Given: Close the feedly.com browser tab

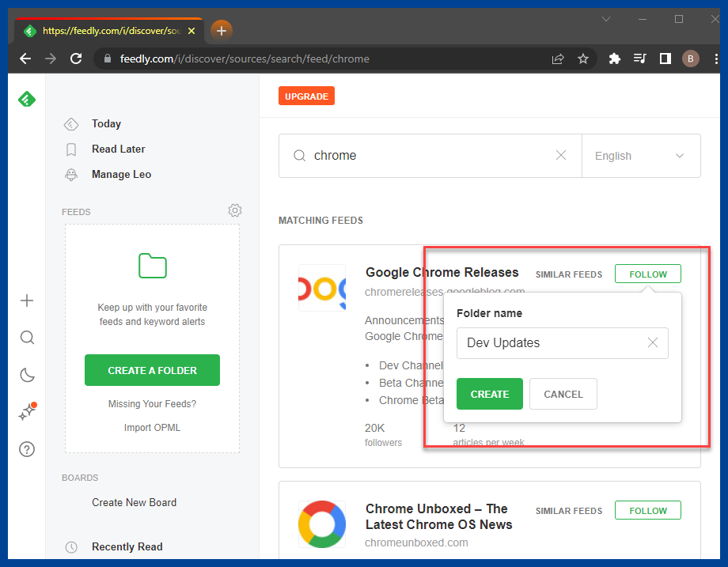Looking at the screenshot, I should point(191,31).
